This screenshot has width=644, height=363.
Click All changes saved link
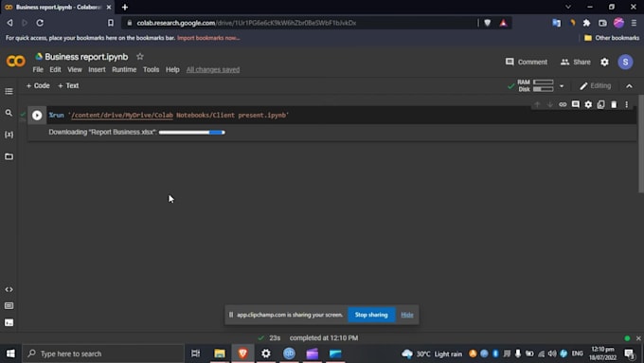pyautogui.click(x=213, y=69)
